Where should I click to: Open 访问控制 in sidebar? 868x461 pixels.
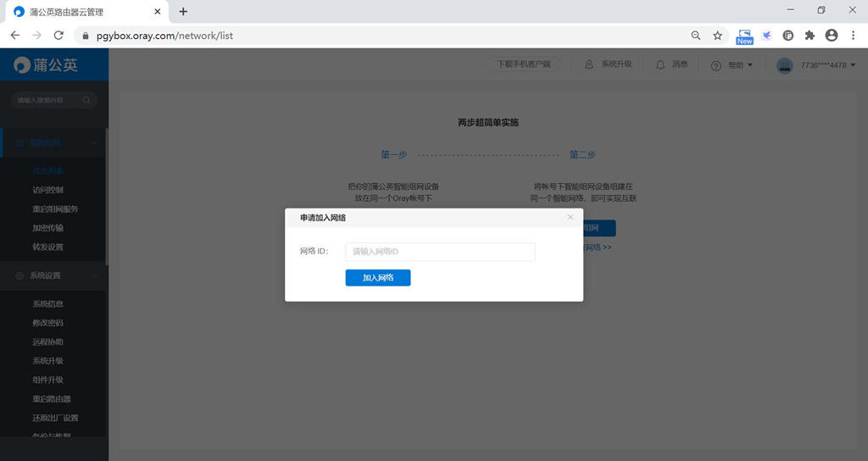tap(47, 190)
